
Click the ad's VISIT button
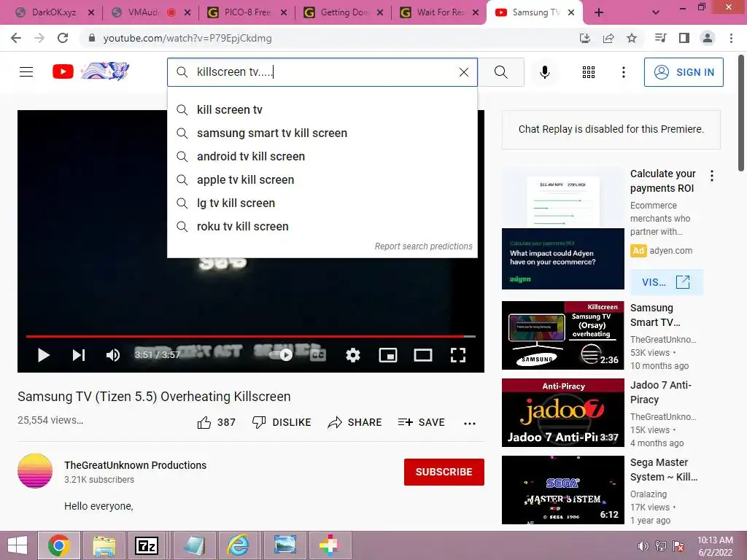(666, 282)
